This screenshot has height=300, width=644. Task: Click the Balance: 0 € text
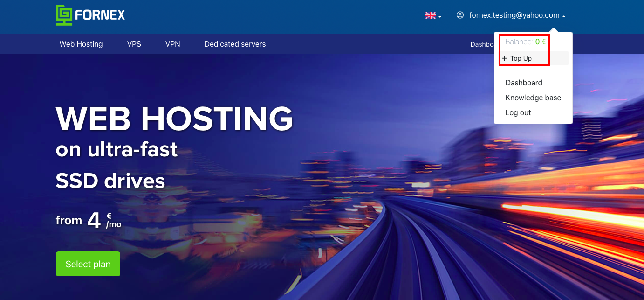point(526,42)
